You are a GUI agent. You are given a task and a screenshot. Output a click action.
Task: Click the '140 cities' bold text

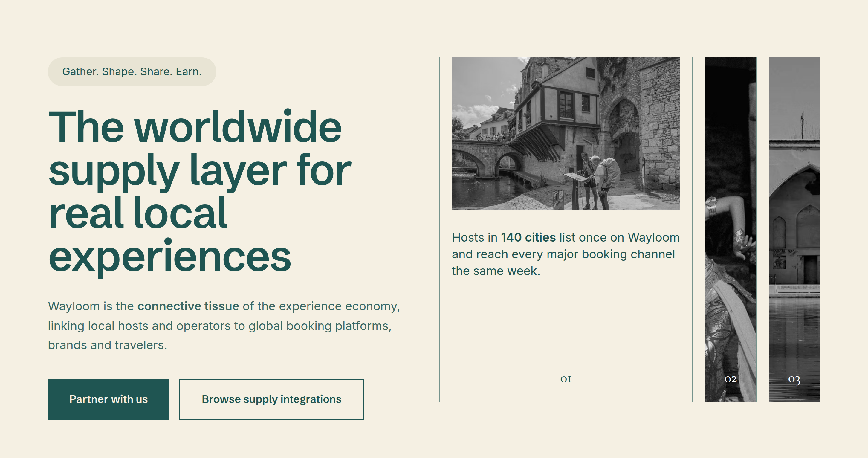point(528,237)
